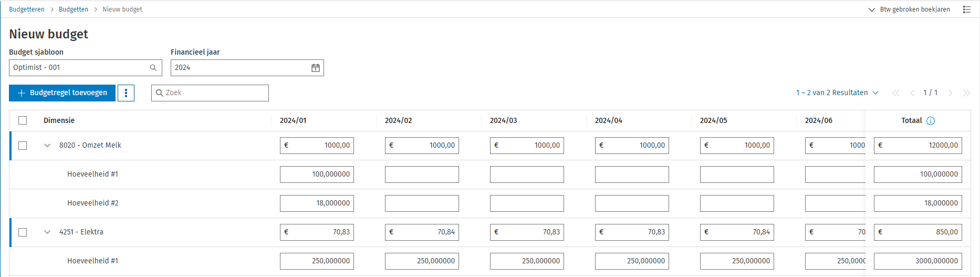Navigate to Budgetten breadcrumb link
980x277 pixels.
pyautogui.click(x=74, y=9)
